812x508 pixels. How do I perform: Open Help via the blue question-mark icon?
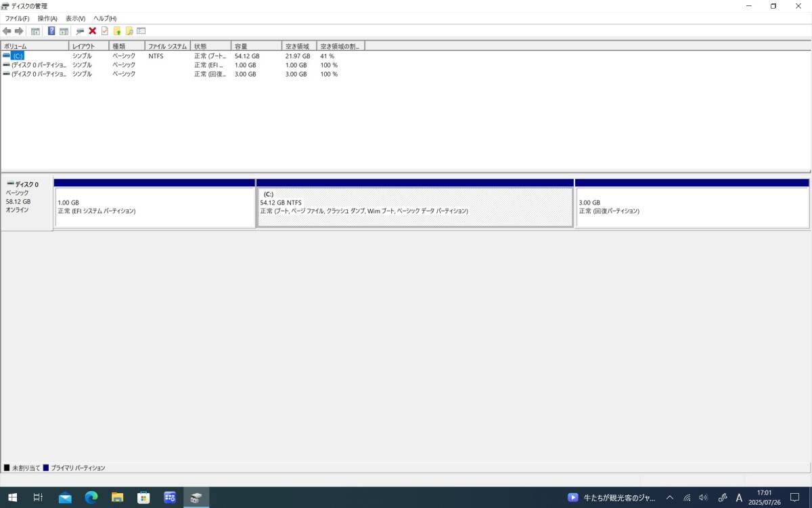[x=51, y=31]
